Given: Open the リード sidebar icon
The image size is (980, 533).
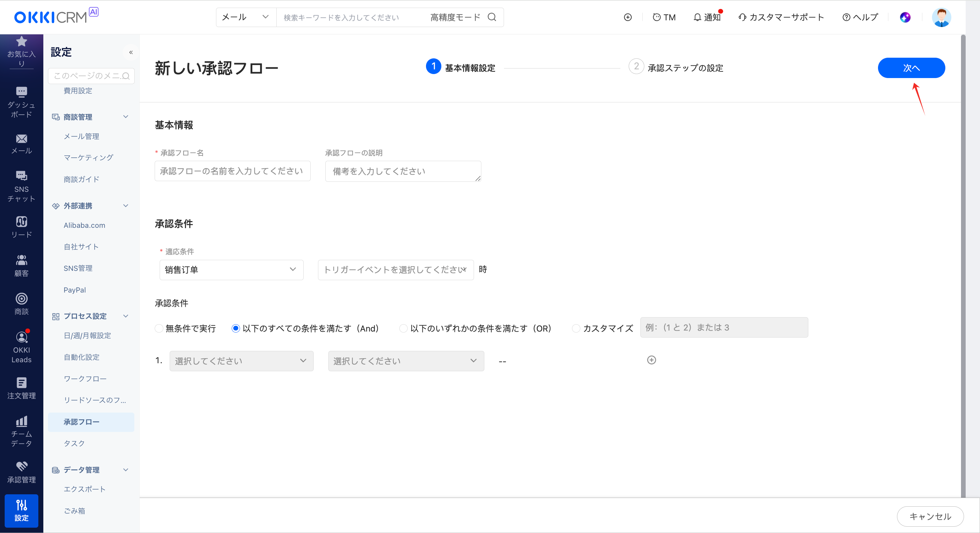Looking at the screenshot, I should coord(21,221).
